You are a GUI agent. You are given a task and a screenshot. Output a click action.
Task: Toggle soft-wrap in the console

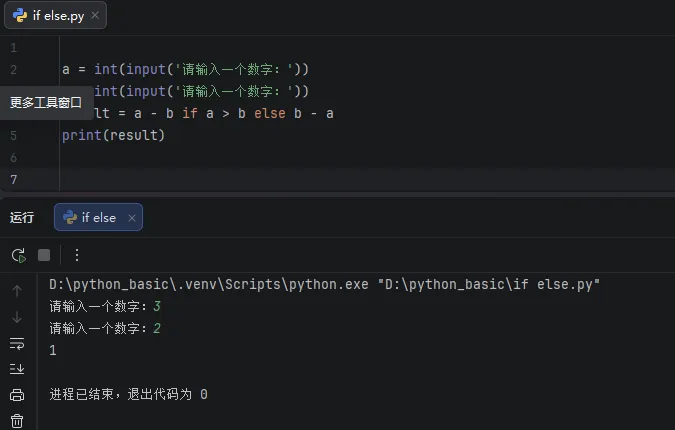[17, 343]
